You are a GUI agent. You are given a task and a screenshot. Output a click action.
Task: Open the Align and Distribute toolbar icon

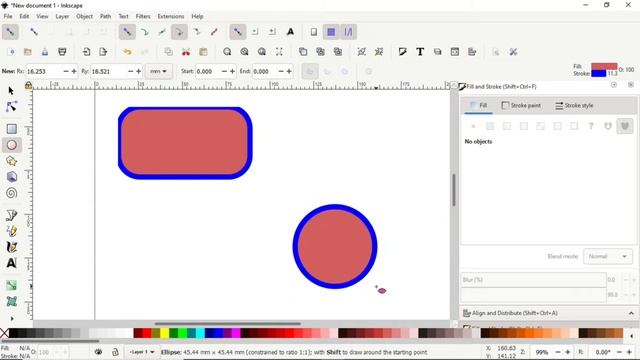point(472,52)
